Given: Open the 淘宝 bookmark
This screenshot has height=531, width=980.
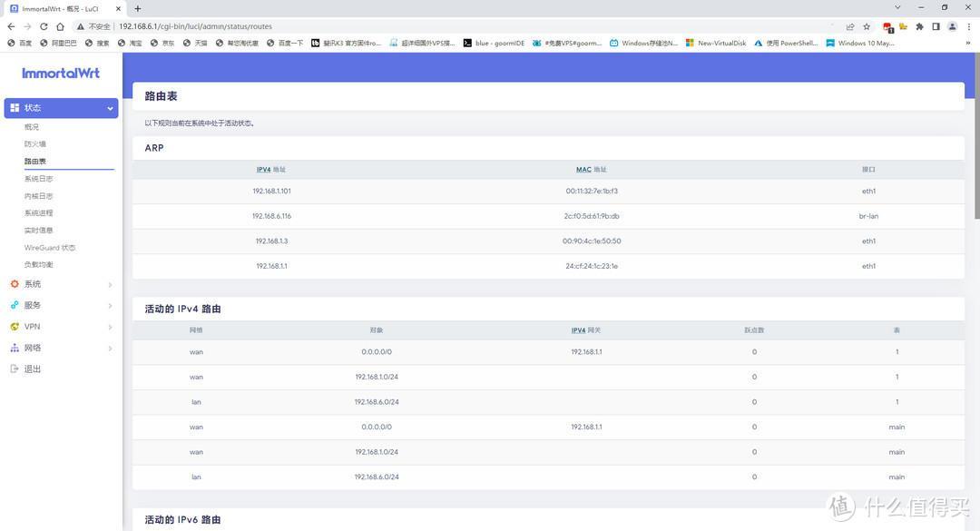Looking at the screenshot, I should pyautogui.click(x=130, y=44).
